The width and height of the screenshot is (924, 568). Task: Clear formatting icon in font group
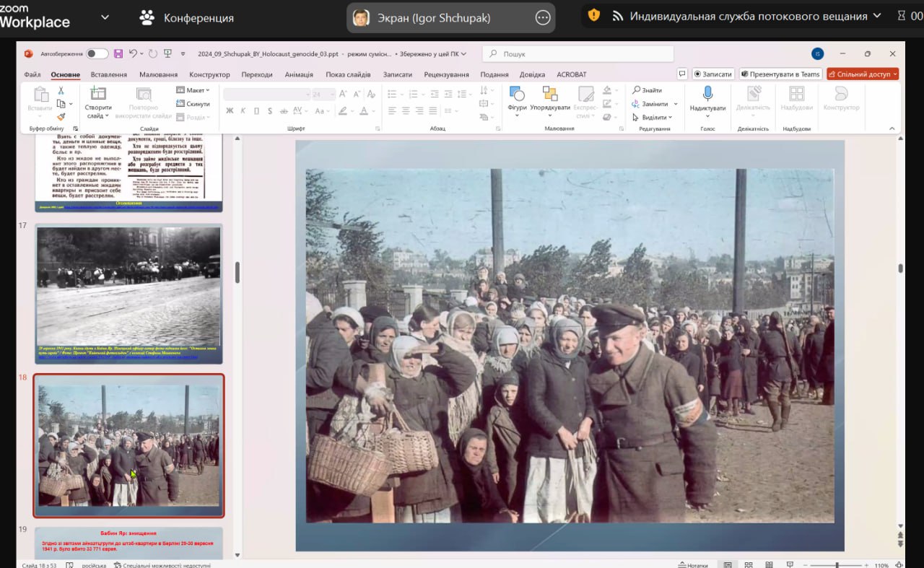371,94
